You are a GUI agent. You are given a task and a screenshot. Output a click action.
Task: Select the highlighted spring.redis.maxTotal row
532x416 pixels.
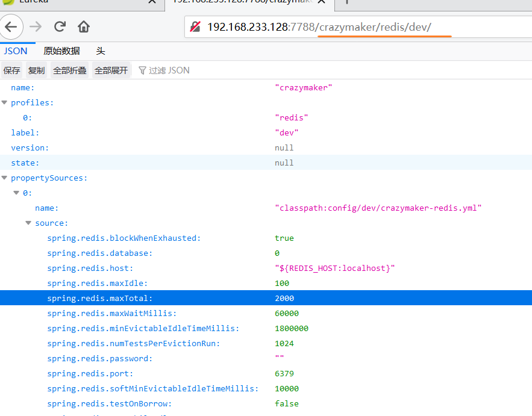[x=266, y=298]
